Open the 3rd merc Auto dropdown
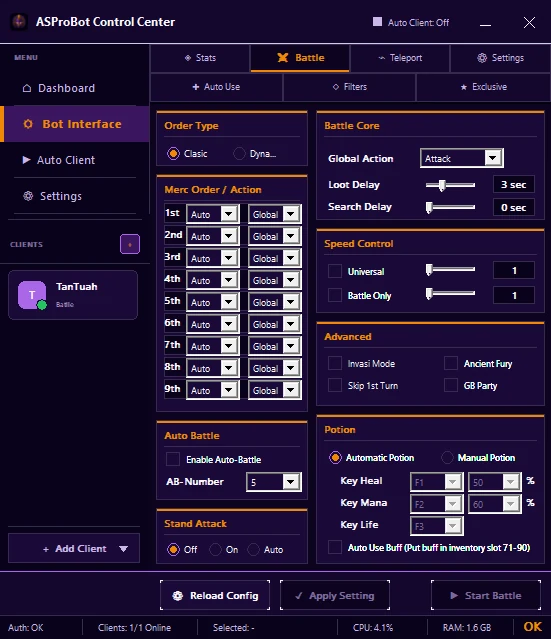 click(213, 258)
